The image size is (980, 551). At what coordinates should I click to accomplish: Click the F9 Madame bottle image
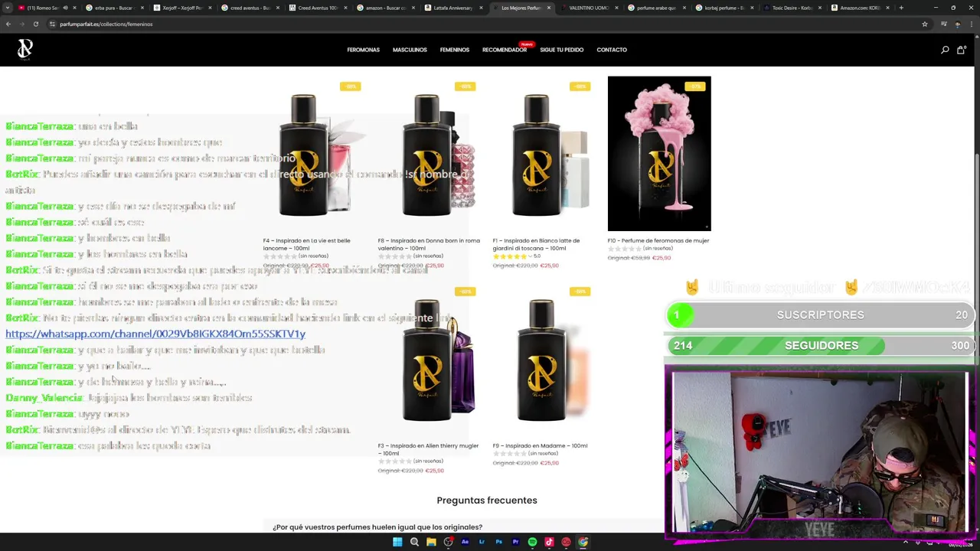(544, 359)
